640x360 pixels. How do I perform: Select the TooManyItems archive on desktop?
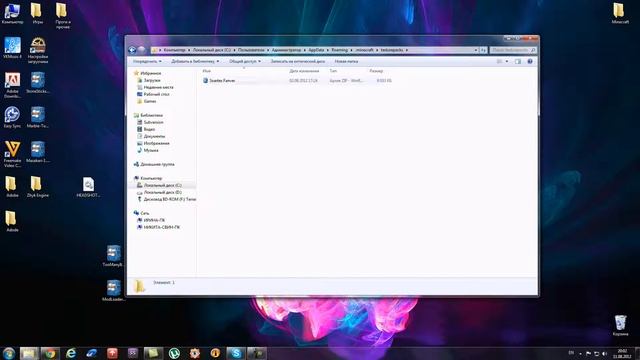coord(113,256)
